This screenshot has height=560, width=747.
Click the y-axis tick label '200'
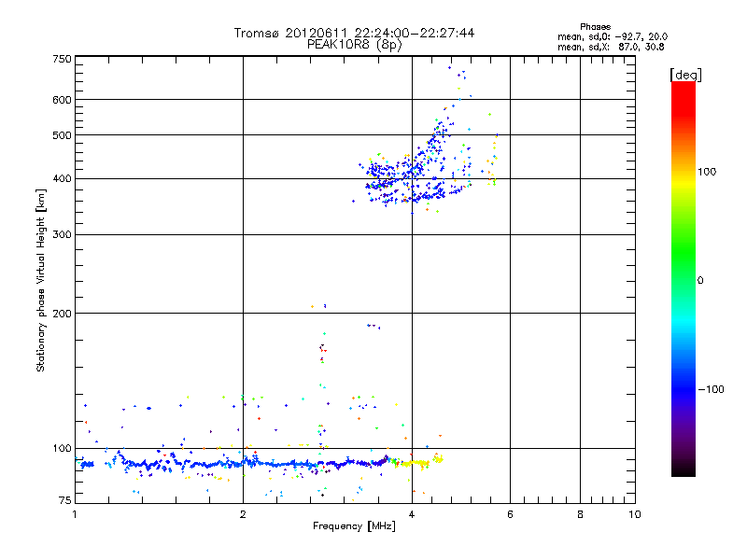(x=62, y=314)
